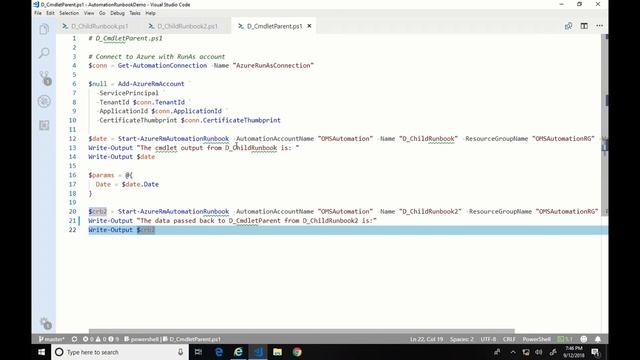This screenshot has width=640, height=360.
Task: Click Ln 22, Col 19 in status bar
Action: (x=426, y=339)
